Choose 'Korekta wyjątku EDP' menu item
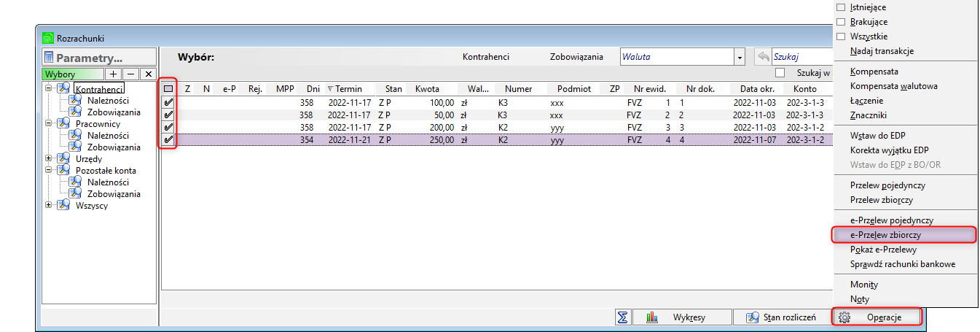 pyautogui.click(x=903, y=150)
